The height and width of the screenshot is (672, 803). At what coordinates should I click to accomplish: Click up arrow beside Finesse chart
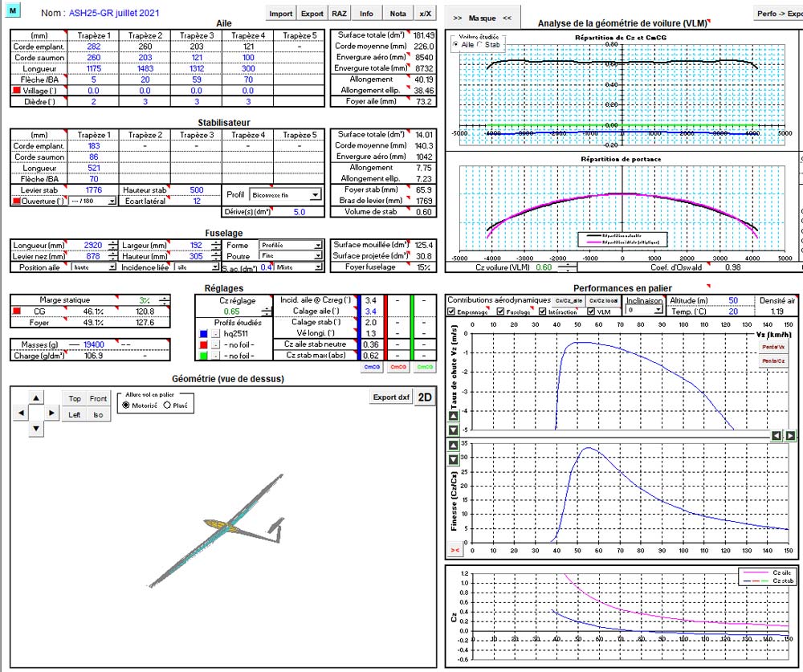tap(453, 445)
